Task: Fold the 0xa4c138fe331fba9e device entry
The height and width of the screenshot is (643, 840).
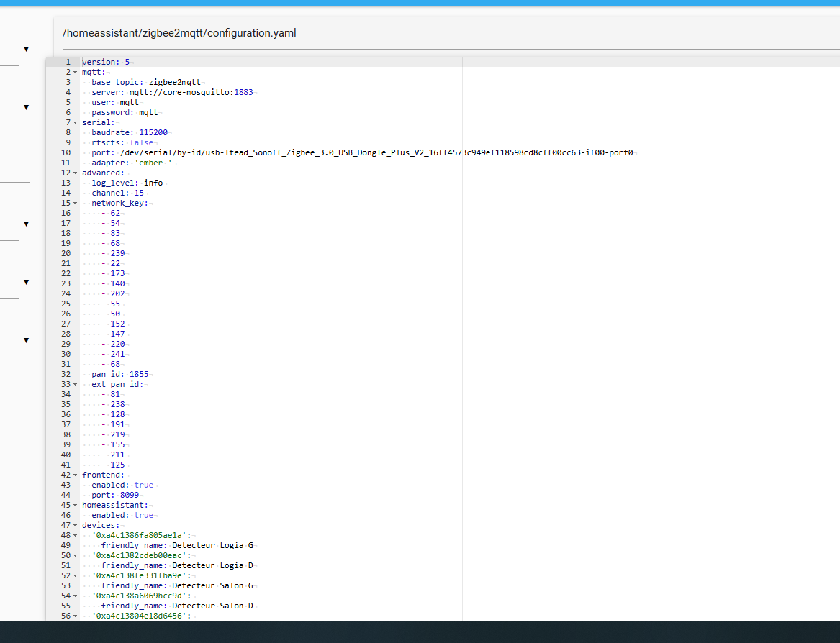Action: pyautogui.click(x=75, y=575)
